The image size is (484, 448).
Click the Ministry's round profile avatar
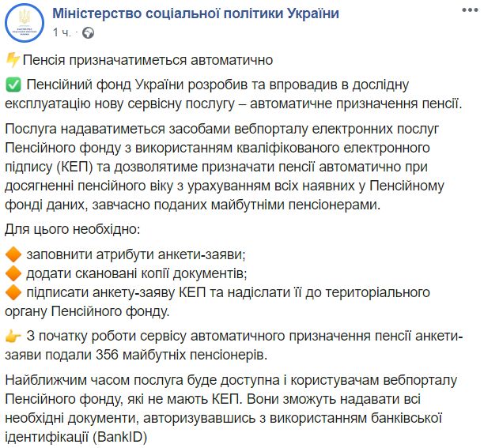pyautogui.click(x=25, y=22)
